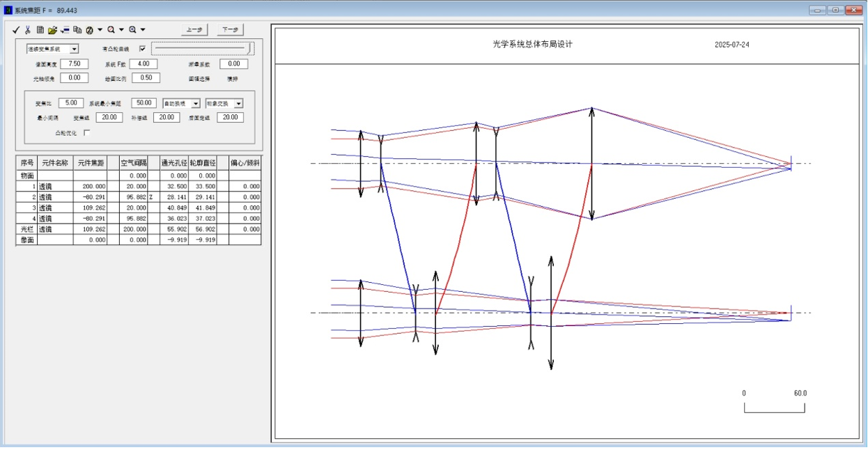Enable the 凸轮优化 checkbox
868x450 pixels.
(86, 132)
